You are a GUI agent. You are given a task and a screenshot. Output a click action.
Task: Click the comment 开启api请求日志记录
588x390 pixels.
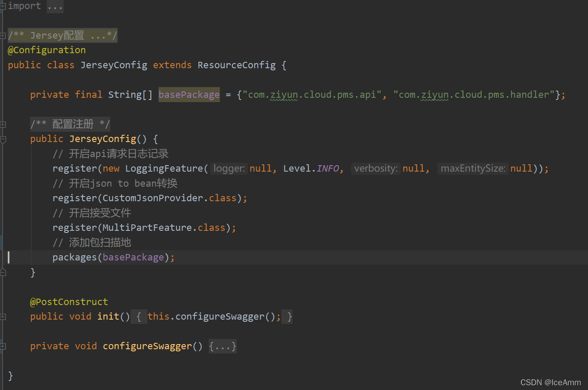point(110,154)
